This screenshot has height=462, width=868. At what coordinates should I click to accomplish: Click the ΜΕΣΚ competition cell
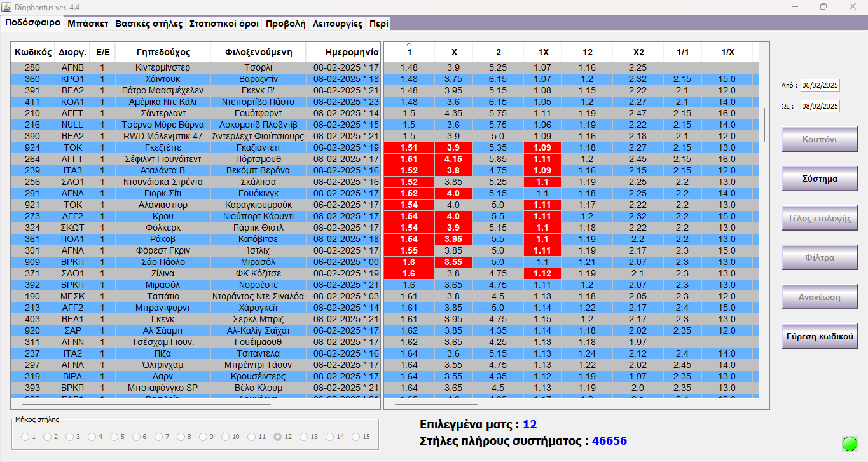72,296
